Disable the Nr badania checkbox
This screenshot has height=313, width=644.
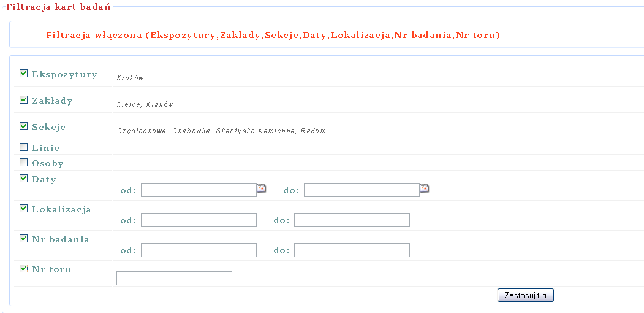(x=24, y=239)
